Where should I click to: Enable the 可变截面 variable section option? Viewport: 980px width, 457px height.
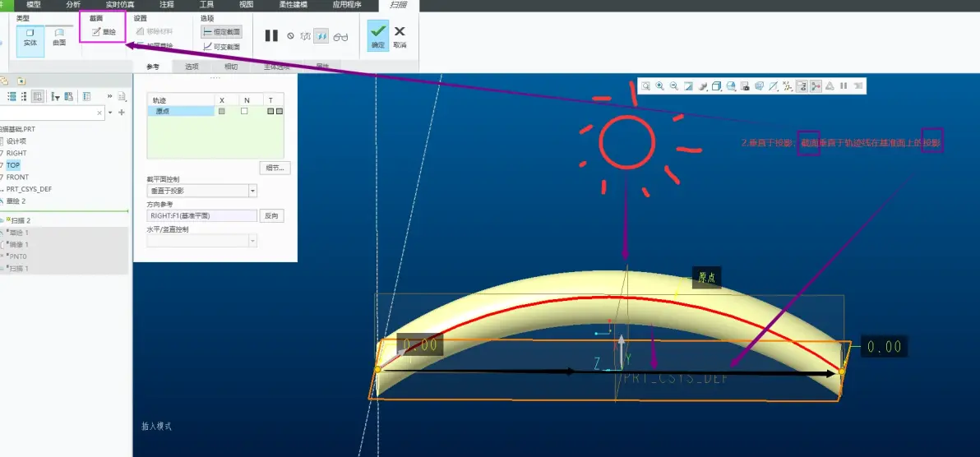click(x=223, y=47)
